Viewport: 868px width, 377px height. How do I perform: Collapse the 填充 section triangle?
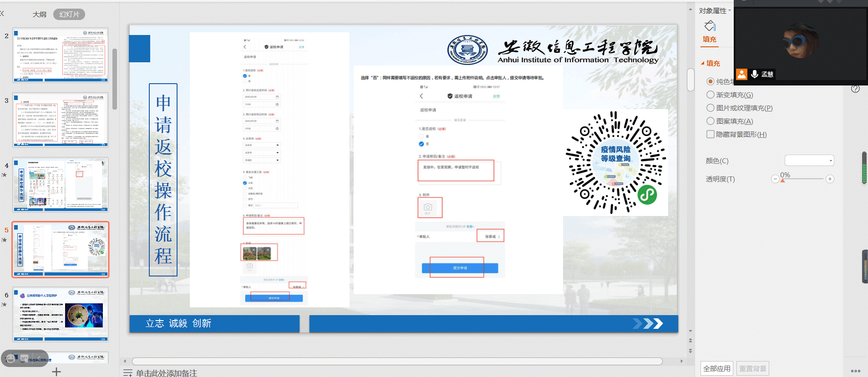click(x=702, y=64)
